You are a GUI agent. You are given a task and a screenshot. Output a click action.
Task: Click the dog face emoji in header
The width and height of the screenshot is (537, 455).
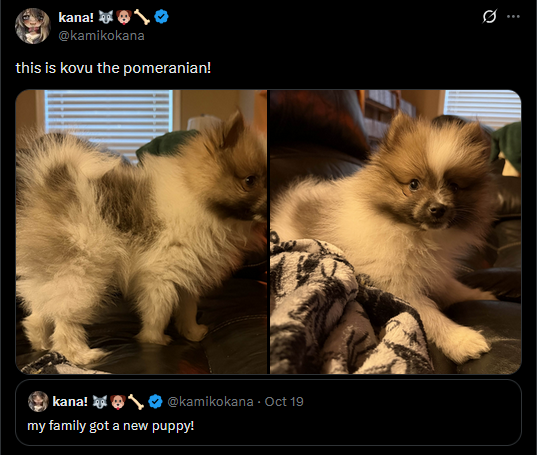coord(124,17)
